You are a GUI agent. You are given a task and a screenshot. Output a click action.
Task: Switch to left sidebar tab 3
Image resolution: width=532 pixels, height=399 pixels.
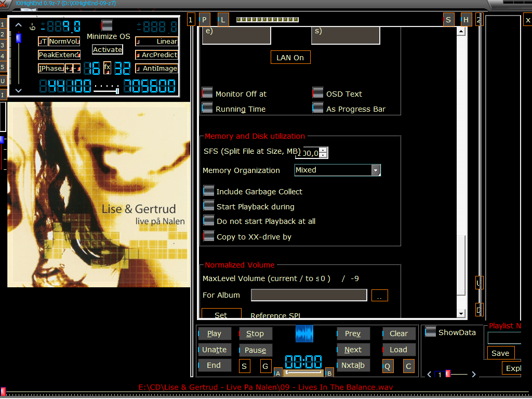[3, 45]
